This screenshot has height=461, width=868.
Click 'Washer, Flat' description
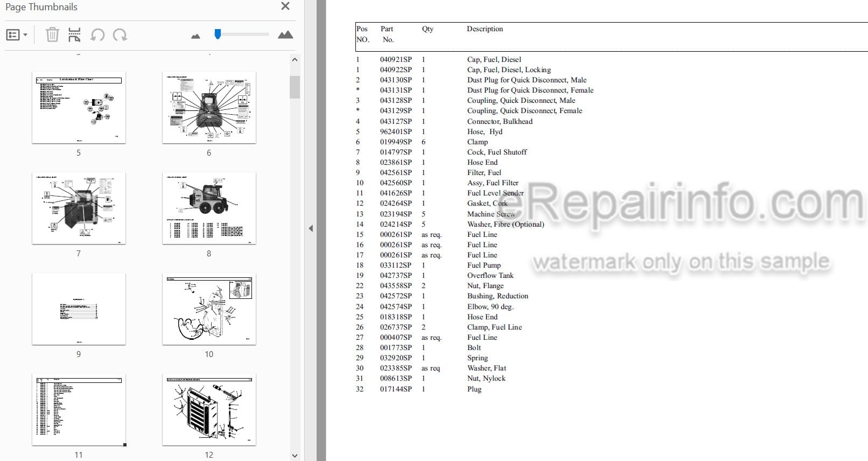[x=487, y=368]
